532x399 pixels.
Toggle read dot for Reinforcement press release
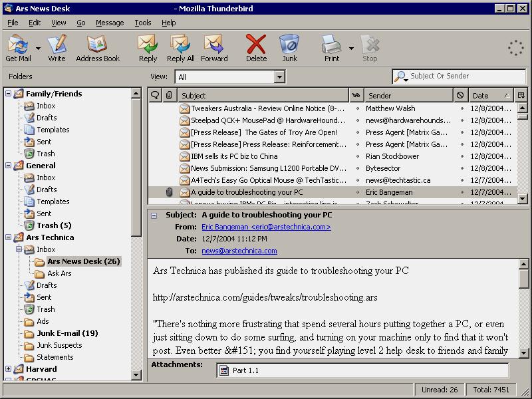tap(357, 144)
